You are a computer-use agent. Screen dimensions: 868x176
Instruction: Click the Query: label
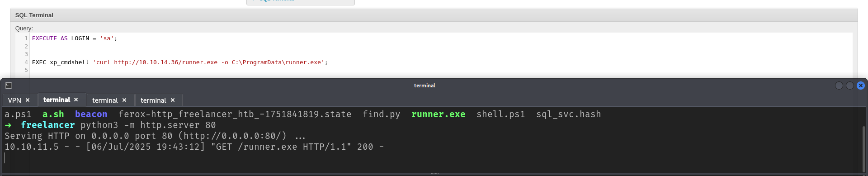point(24,28)
